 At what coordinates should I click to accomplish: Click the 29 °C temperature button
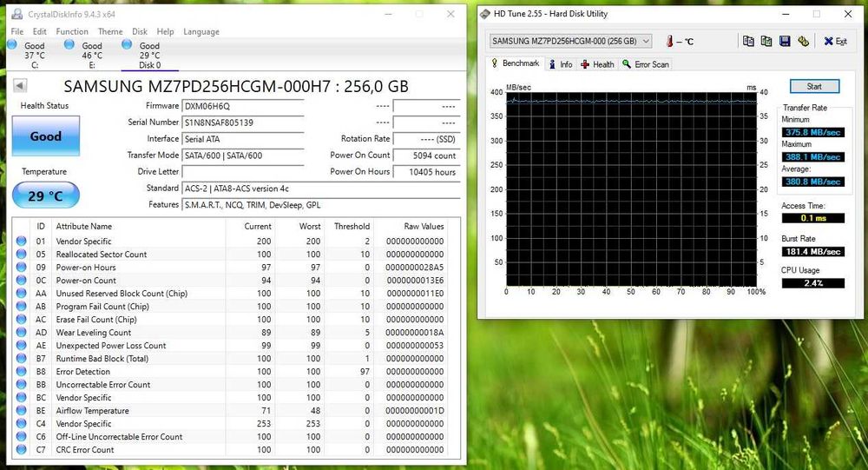pos(46,195)
